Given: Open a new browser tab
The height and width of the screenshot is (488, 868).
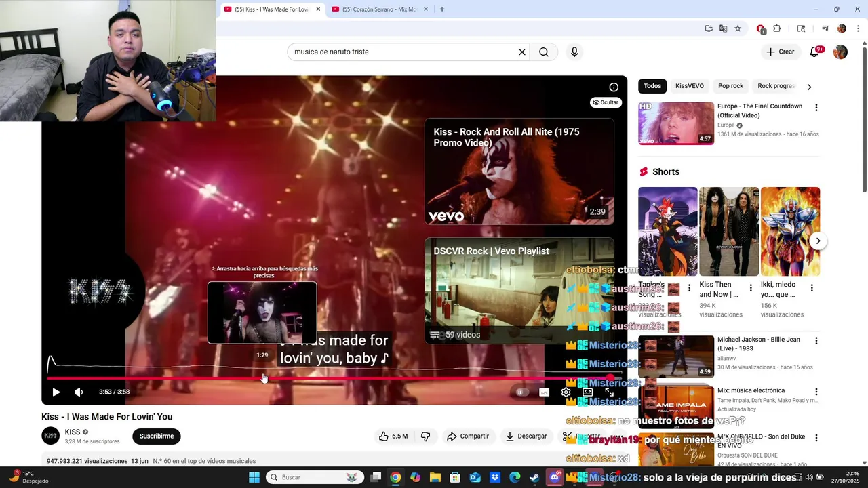Looking at the screenshot, I should pos(442,9).
